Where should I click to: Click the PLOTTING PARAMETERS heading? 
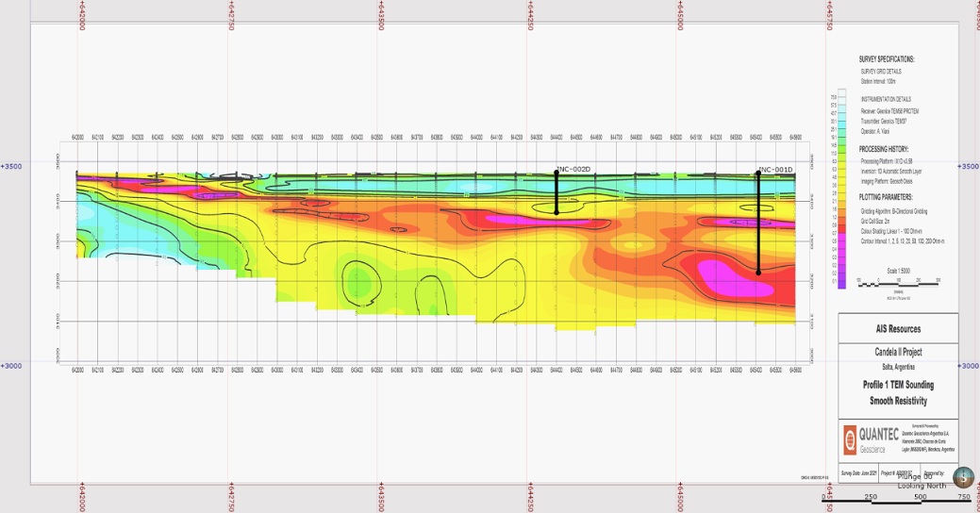[885, 197]
